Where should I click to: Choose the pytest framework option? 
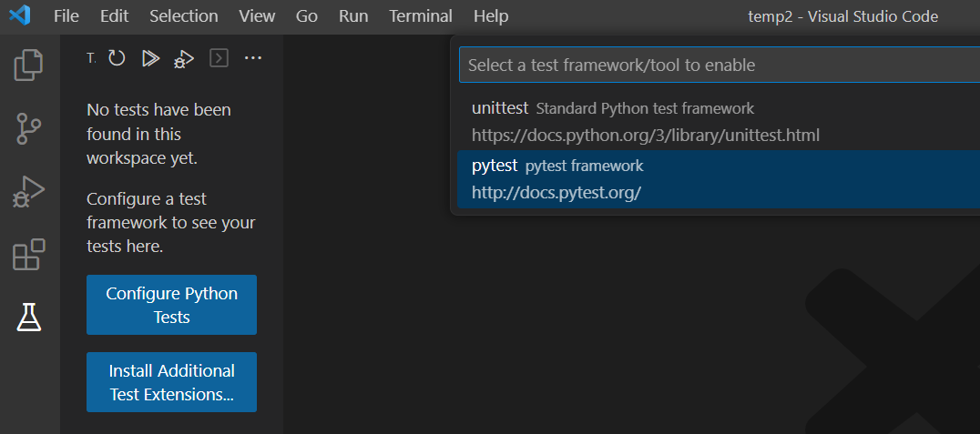coord(719,179)
